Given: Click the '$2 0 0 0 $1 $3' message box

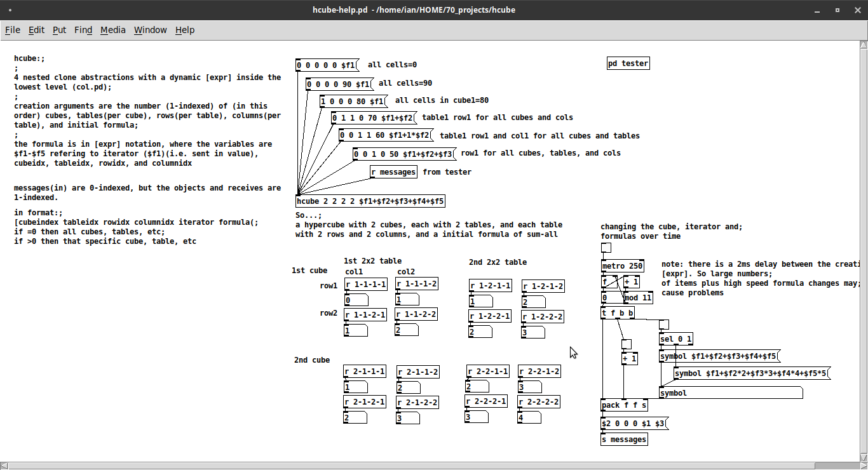Looking at the screenshot, I should [634, 424].
